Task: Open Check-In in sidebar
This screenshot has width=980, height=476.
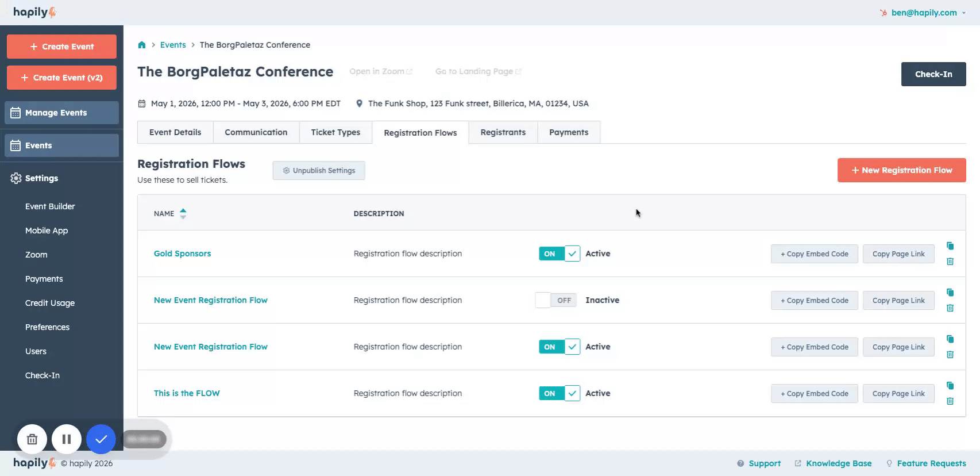Action: point(43,375)
